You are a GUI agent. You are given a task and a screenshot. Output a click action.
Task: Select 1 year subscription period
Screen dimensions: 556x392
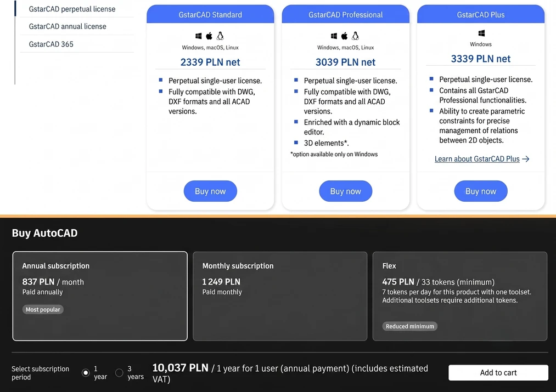[86, 373]
